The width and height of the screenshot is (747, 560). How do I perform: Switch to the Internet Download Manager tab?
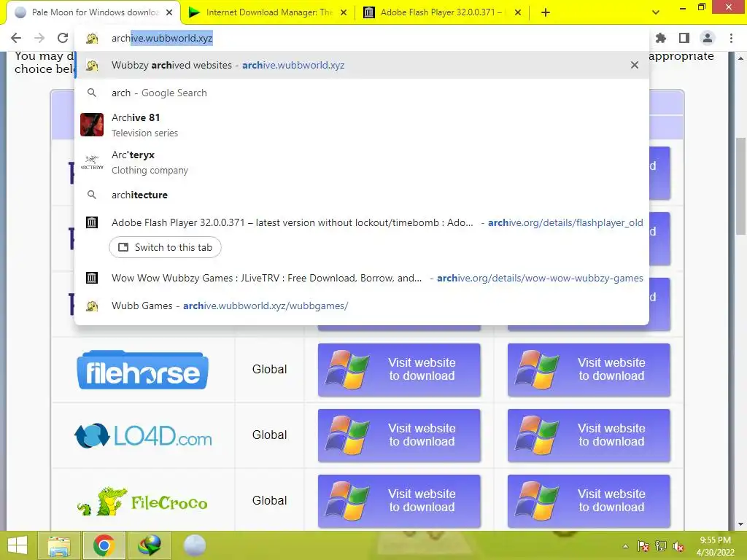click(268, 12)
